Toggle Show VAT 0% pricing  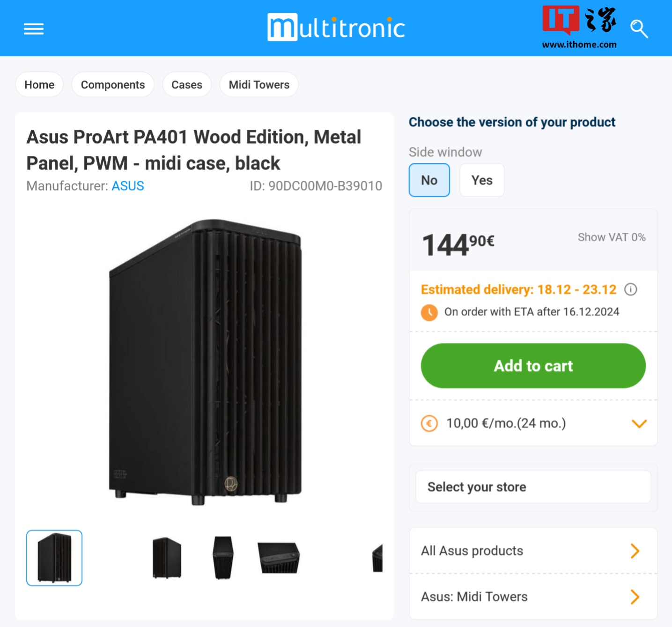click(611, 237)
